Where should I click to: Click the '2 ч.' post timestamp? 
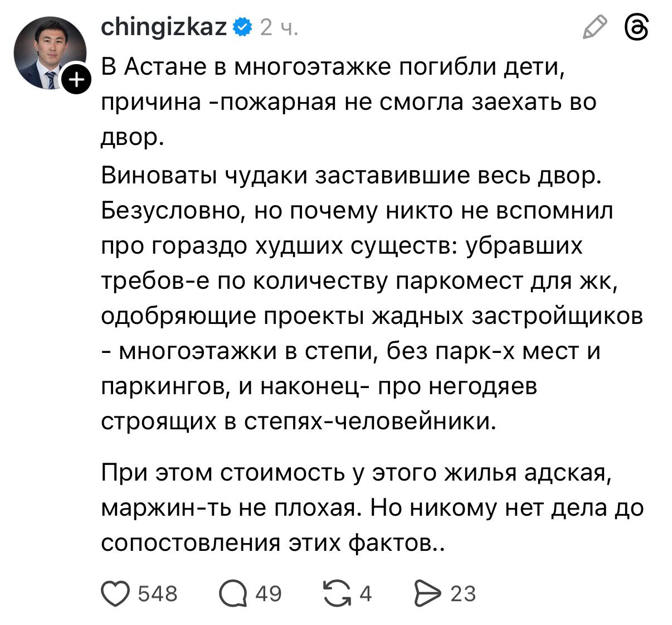click(279, 27)
